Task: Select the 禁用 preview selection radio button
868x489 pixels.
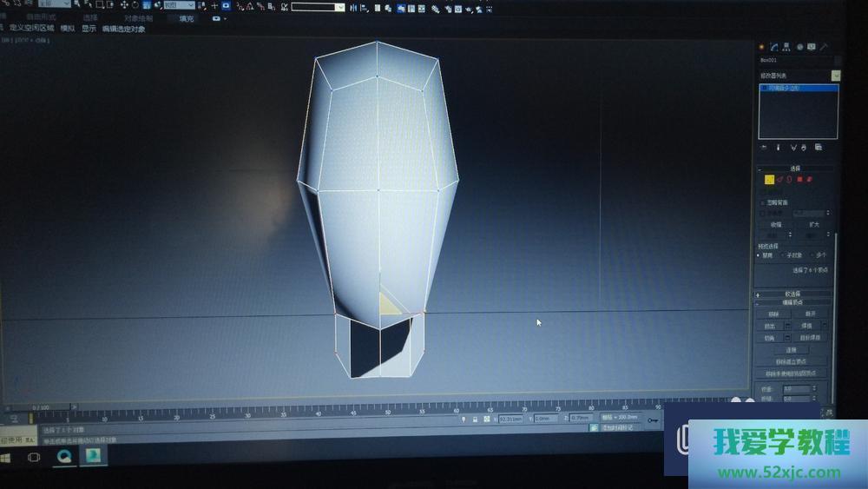Action: [759, 255]
